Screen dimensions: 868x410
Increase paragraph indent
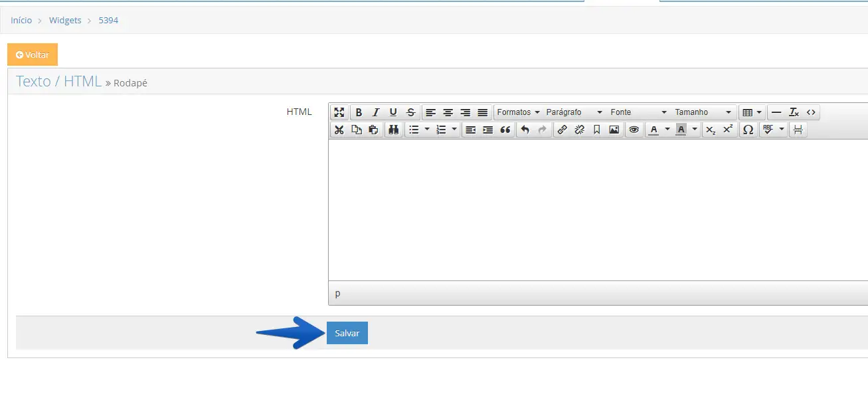click(488, 130)
